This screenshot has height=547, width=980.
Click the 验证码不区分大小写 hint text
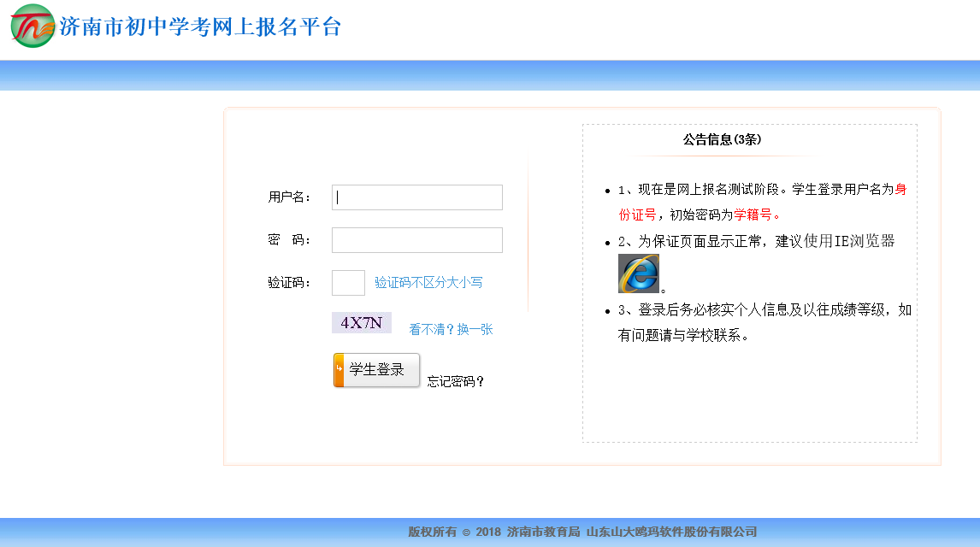pos(430,281)
